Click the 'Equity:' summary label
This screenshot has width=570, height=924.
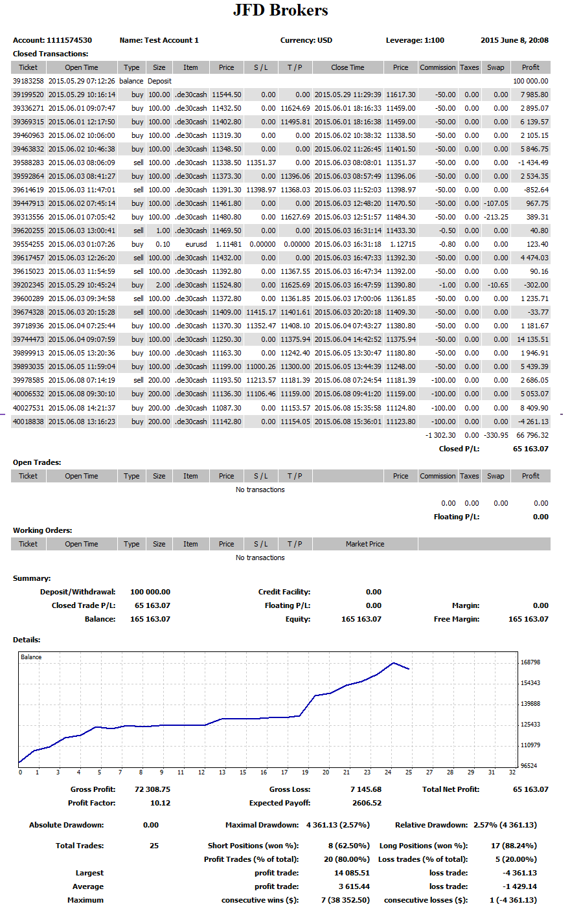(x=298, y=619)
